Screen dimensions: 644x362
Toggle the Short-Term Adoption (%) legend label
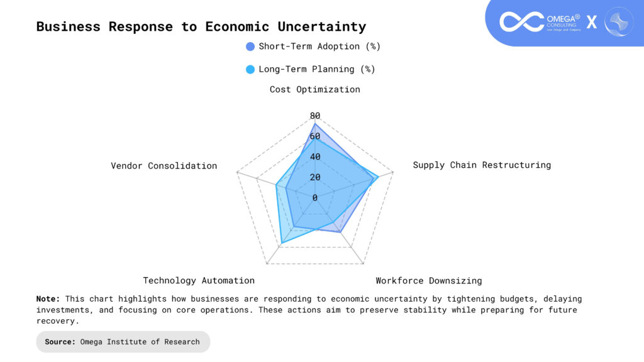319,47
